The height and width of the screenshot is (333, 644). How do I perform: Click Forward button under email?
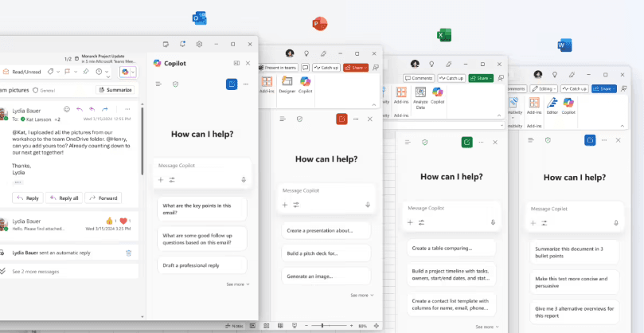coord(103,198)
